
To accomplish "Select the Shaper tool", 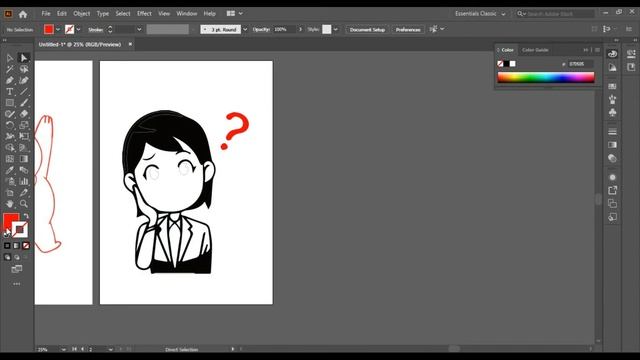I will point(10,114).
